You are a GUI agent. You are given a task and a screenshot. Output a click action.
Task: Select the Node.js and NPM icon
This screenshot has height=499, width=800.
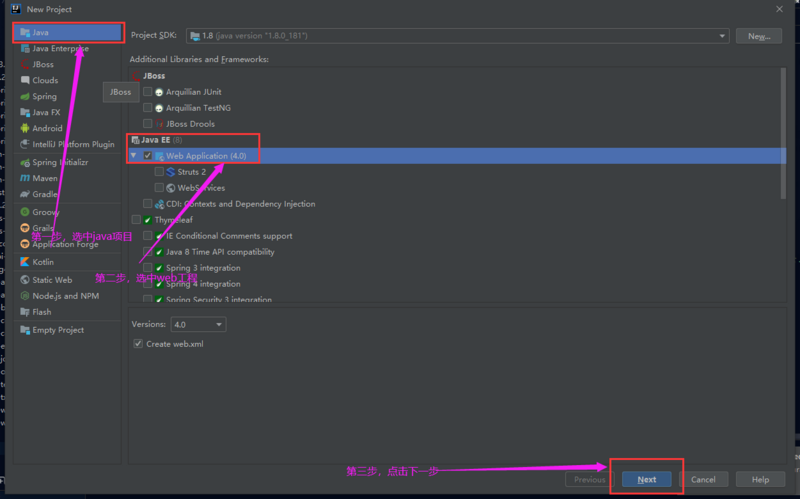pyautogui.click(x=24, y=296)
